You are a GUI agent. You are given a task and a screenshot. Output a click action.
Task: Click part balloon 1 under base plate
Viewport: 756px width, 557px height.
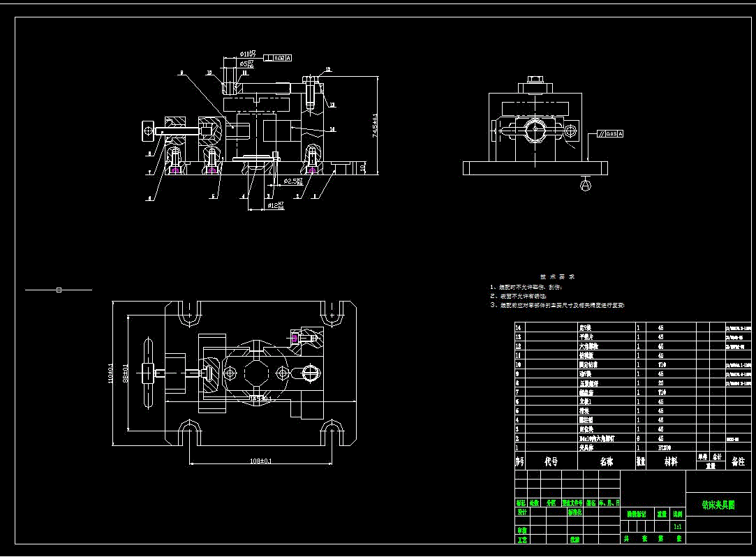(316, 196)
